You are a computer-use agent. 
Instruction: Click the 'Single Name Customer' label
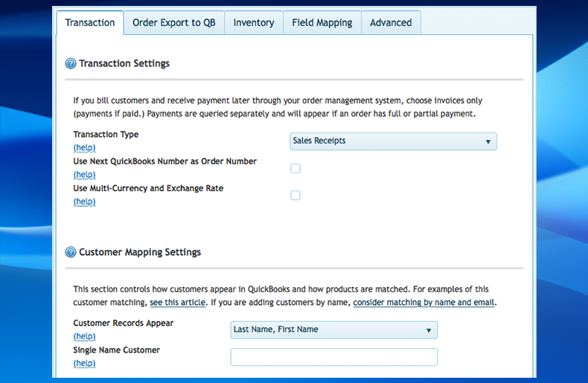click(x=117, y=350)
